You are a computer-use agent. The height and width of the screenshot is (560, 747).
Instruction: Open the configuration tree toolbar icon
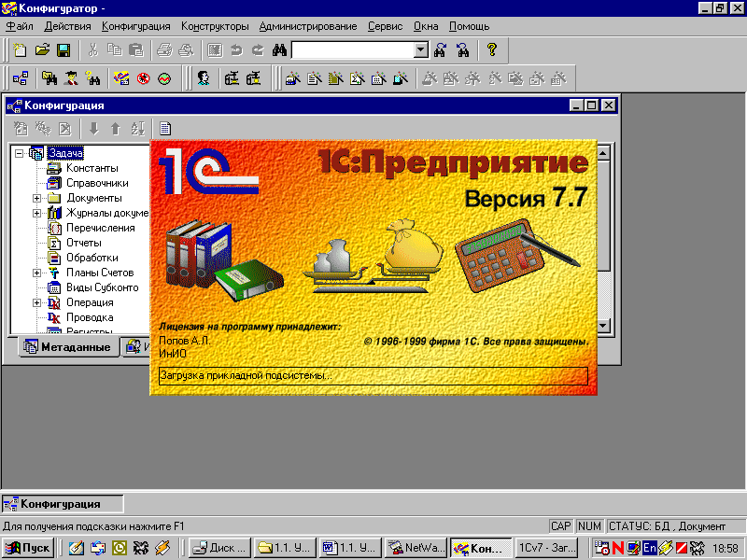(x=21, y=78)
